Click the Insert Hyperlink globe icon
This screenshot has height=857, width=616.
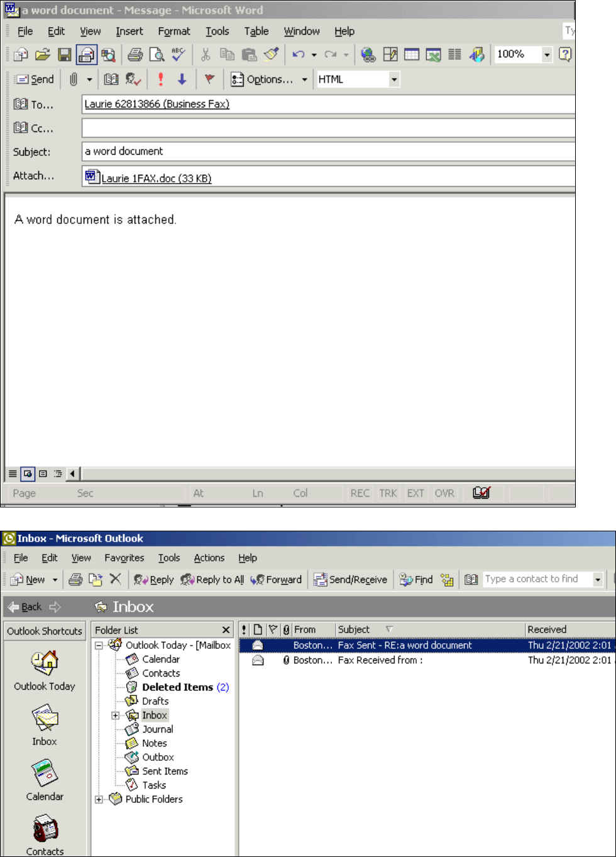pos(368,55)
